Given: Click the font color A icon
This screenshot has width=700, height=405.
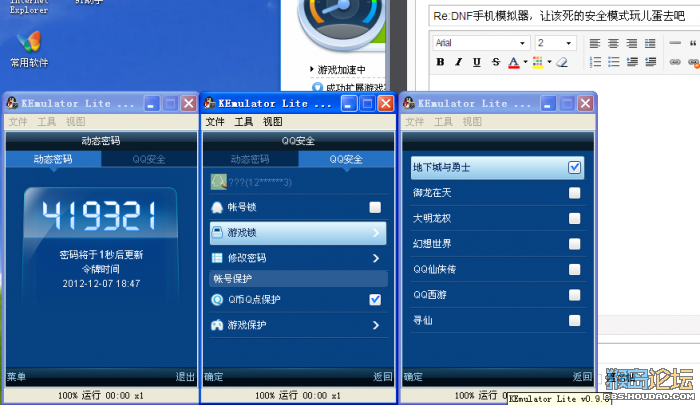Looking at the screenshot, I should tap(514, 62).
